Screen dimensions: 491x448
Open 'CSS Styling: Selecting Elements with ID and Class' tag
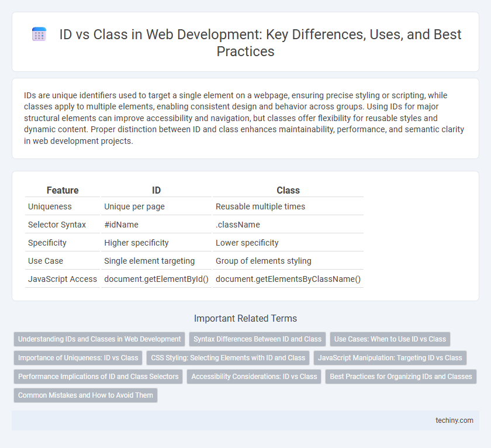(x=228, y=358)
